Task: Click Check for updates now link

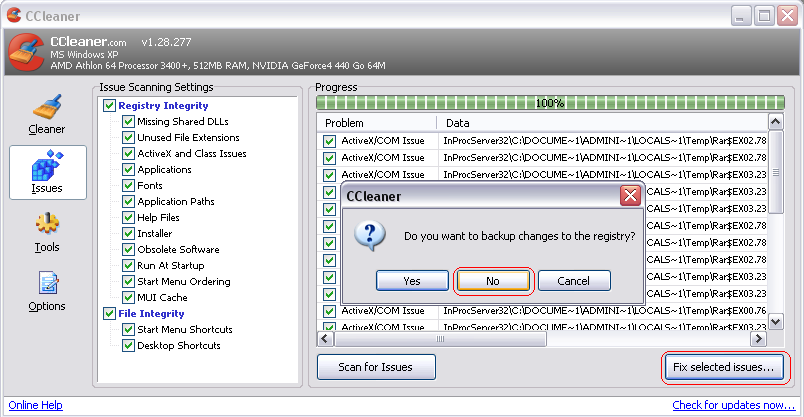Action: pos(734,405)
